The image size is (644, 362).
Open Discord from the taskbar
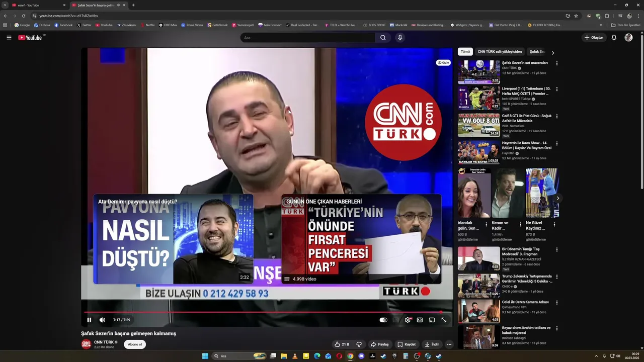point(361,356)
